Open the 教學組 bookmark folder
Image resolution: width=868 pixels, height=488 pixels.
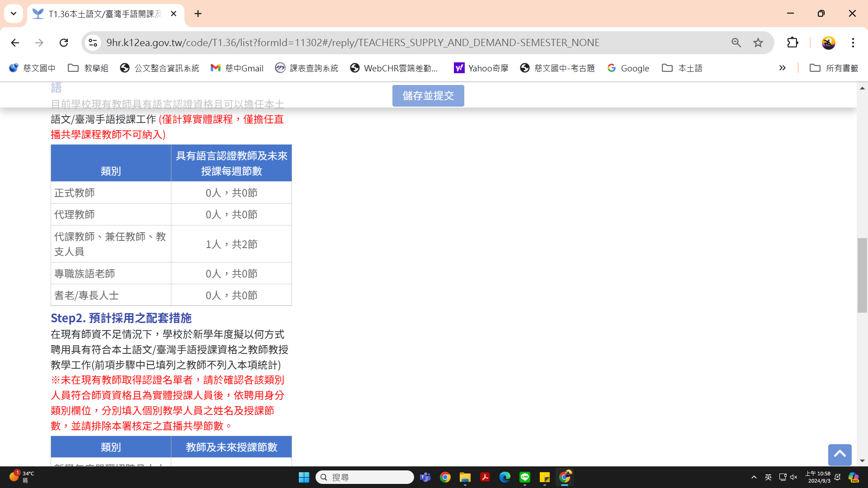(x=88, y=68)
